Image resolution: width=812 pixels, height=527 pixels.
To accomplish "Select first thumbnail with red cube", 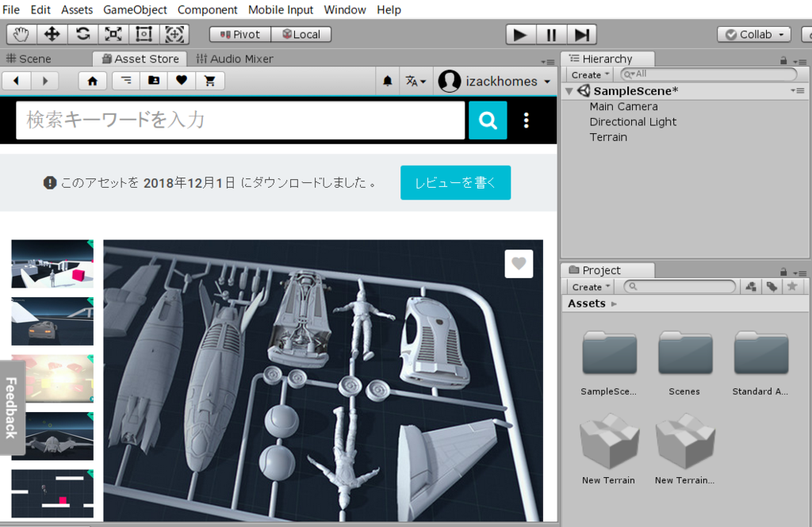I will [x=52, y=264].
